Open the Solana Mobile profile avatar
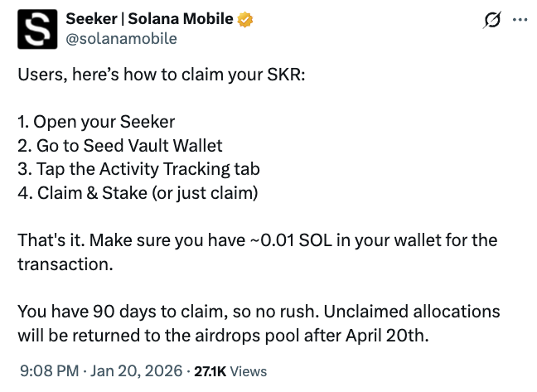Image resolution: width=537 pixels, height=392 pixels. click(x=37, y=28)
